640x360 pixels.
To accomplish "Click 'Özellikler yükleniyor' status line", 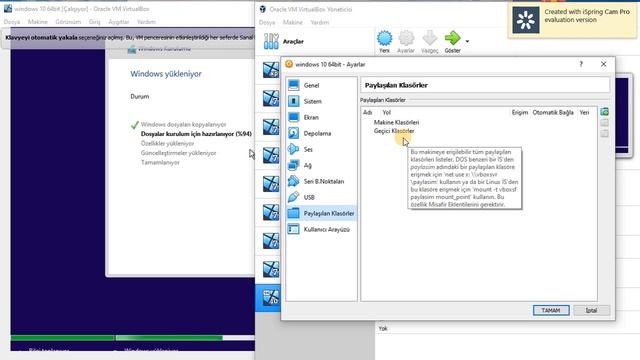I will pyautogui.click(x=167, y=143).
